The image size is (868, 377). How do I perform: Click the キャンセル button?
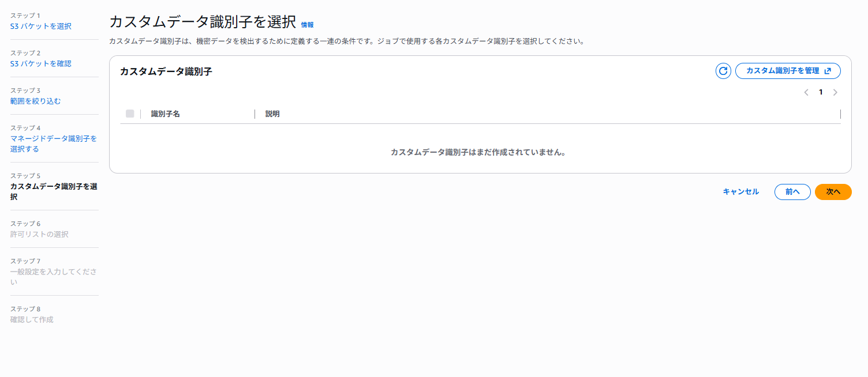[741, 192]
